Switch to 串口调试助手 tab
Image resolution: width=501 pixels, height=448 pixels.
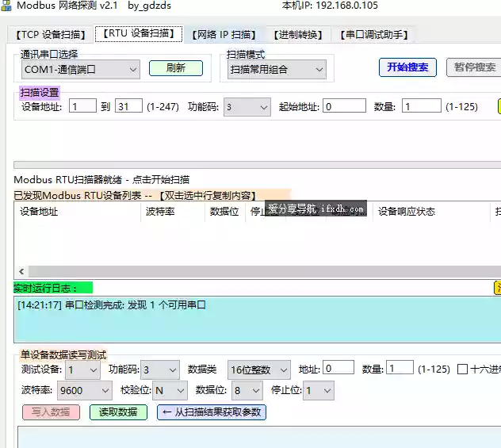coord(374,35)
